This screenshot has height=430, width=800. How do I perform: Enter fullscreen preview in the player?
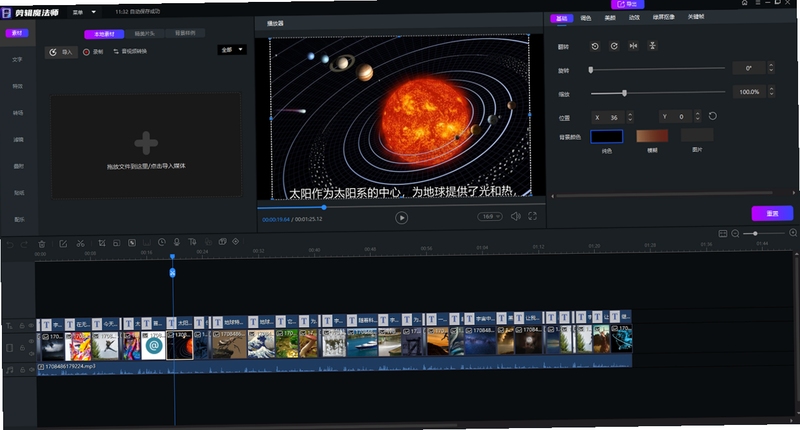coord(532,216)
